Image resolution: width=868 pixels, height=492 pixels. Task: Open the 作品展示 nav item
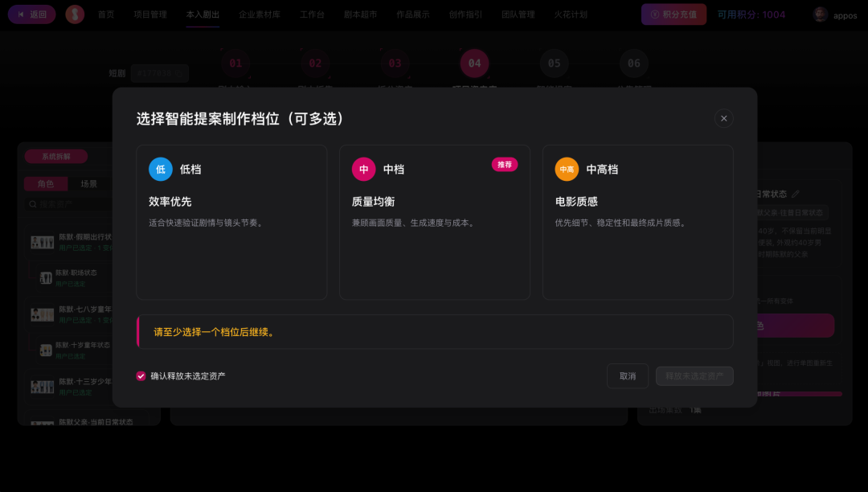[413, 14]
